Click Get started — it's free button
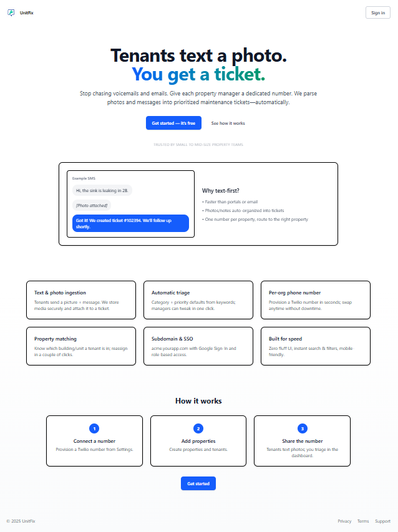The width and height of the screenshot is (398, 532). click(x=173, y=123)
